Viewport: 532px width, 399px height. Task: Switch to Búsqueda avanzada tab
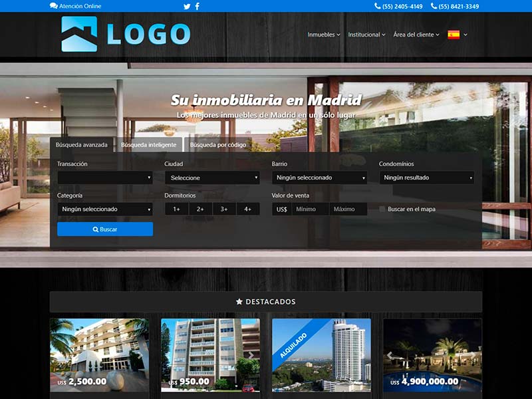81,145
